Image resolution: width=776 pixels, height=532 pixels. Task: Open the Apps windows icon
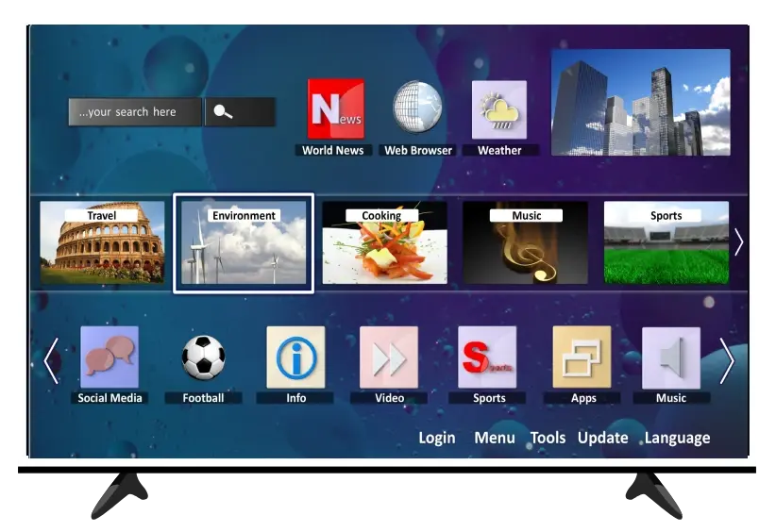[x=582, y=357]
